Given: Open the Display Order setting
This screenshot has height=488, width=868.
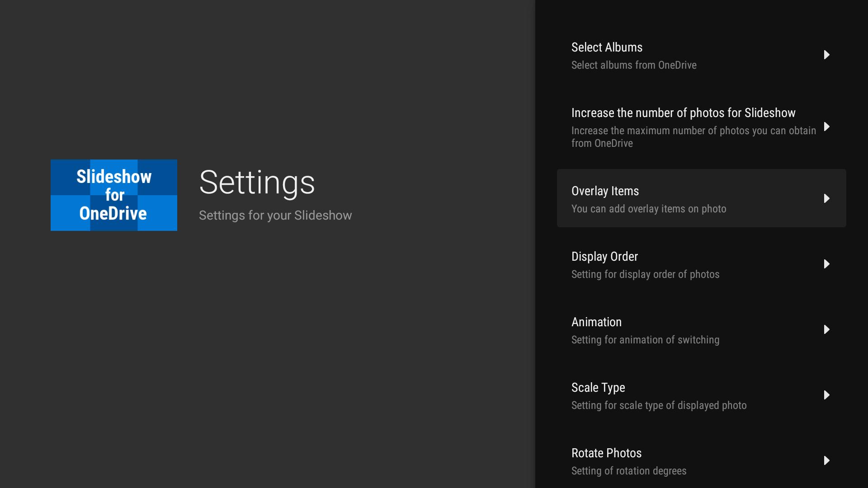Looking at the screenshot, I should point(701,264).
